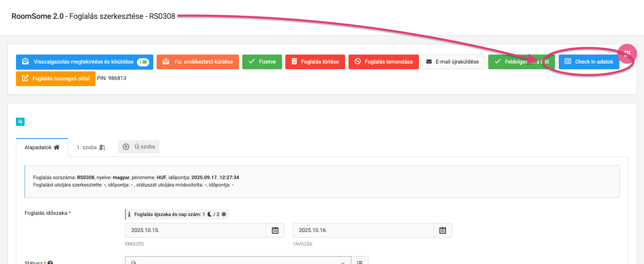Delete booking via Foglalás törlése
This screenshot has height=264, width=644.
tap(315, 62)
